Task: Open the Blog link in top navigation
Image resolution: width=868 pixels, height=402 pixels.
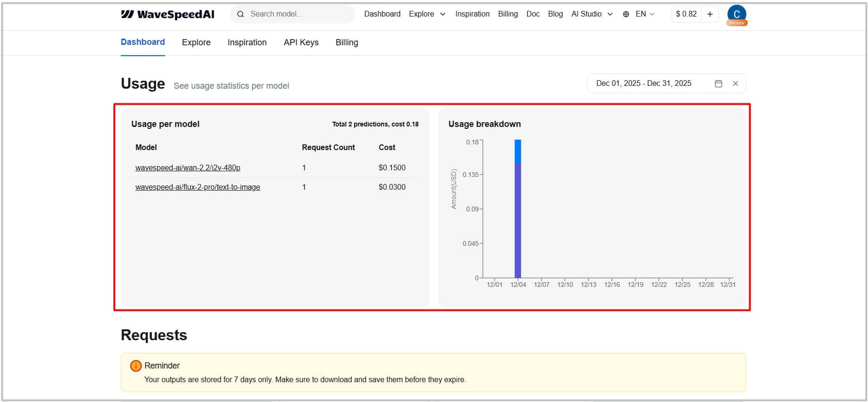Action: tap(555, 14)
